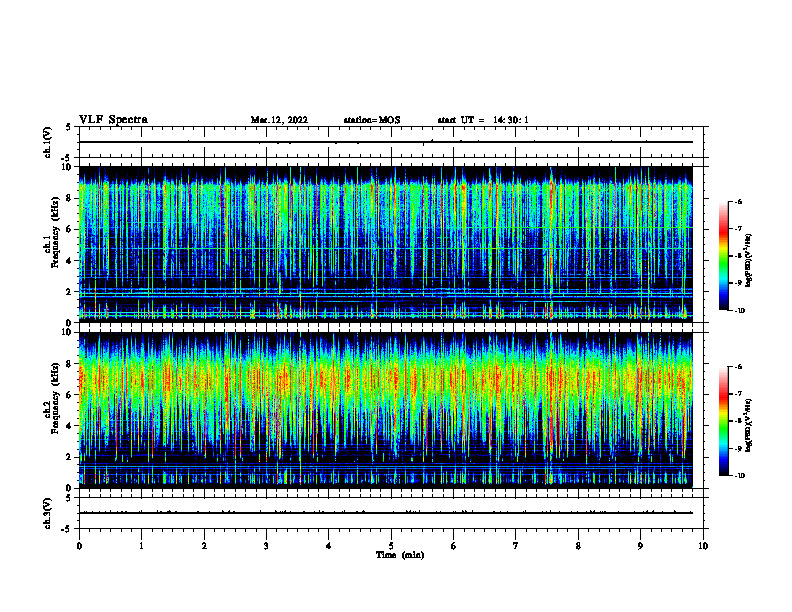Click the time axis tick label "1"
792x612 pixels.
(141, 546)
